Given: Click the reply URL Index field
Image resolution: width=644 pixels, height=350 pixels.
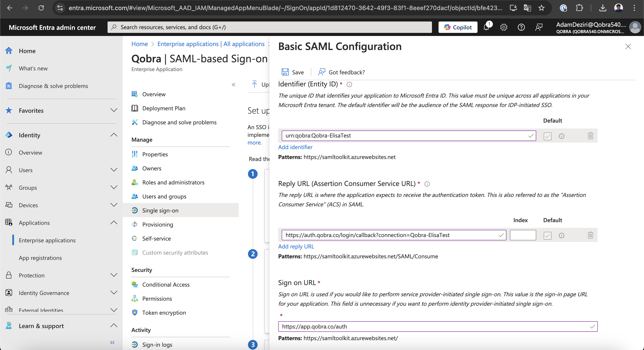Looking at the screenshot, I should tap(523, 235).
